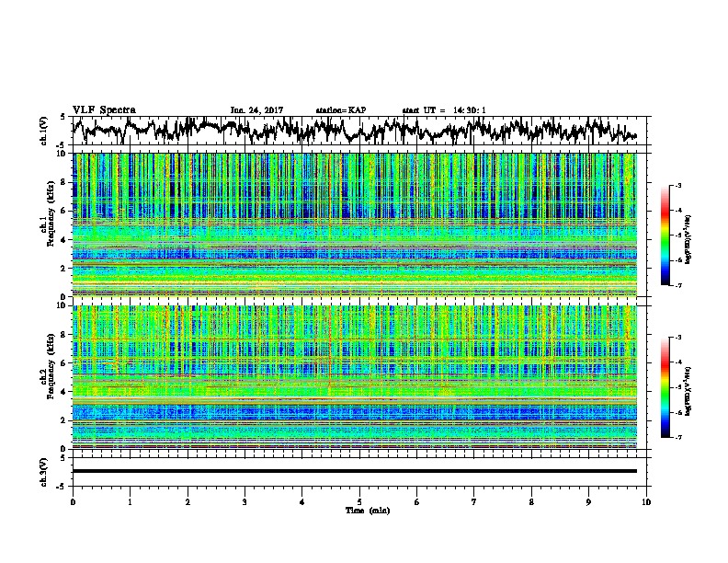This screenshot has height=563, width=728.
Task: Select the date text "Jan. 24, 2017"
Action: [x=256, y=110]
